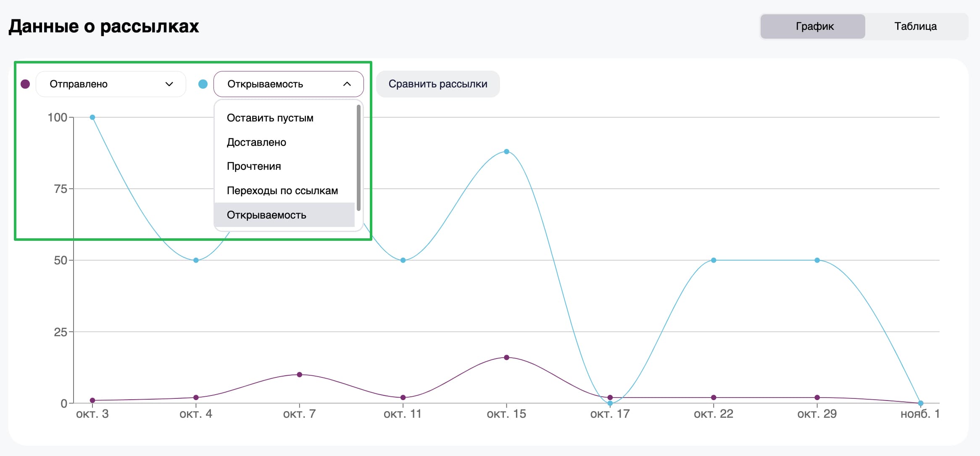Click blue data point at окт. 29
The width and height of the screenshot is (980, 456).
pyautogui.click(x=817, y=260)
